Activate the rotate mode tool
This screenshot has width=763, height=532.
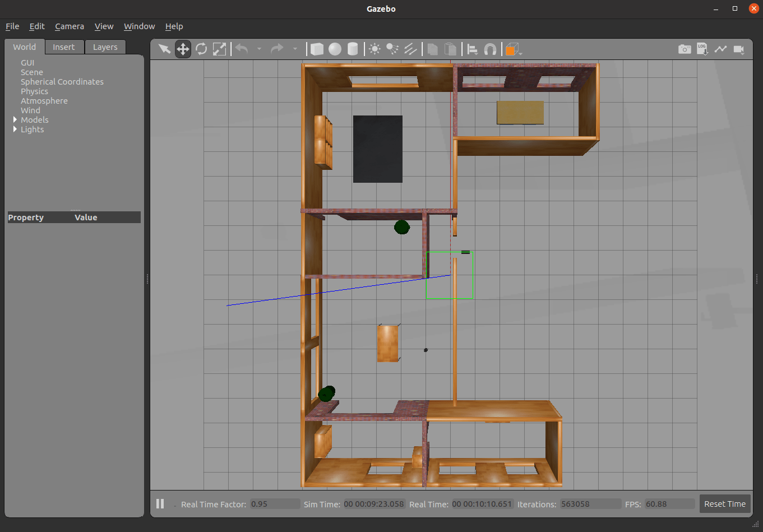(201, 49)
